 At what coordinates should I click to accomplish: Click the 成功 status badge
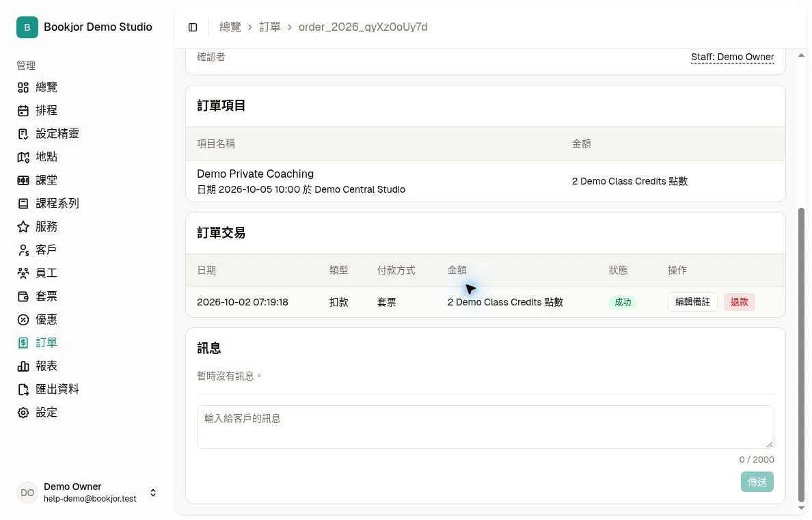click(623, 303)
